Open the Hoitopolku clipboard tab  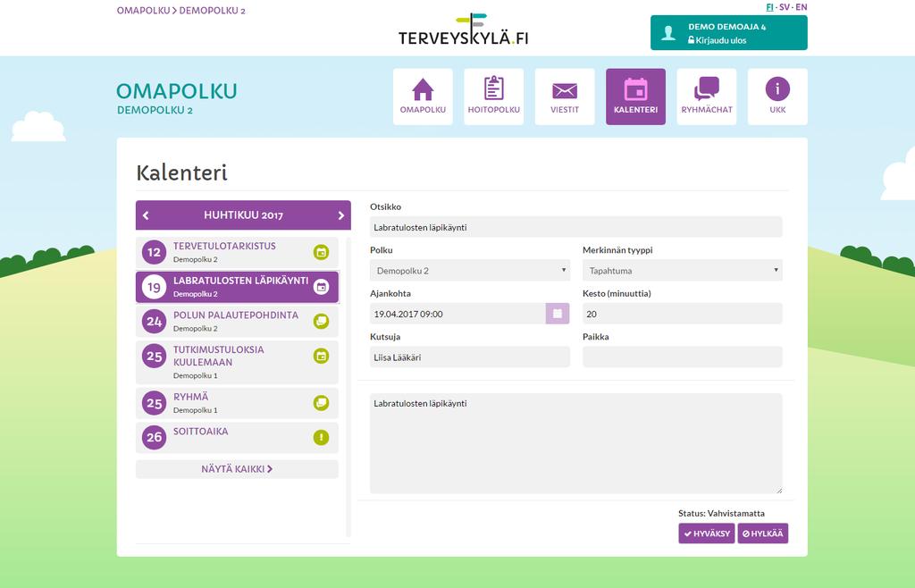coord(493,97)
